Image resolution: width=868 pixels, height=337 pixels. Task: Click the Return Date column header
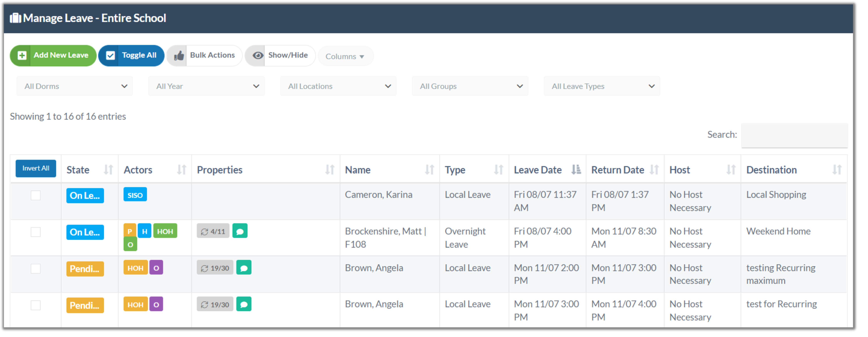point(617,169)
